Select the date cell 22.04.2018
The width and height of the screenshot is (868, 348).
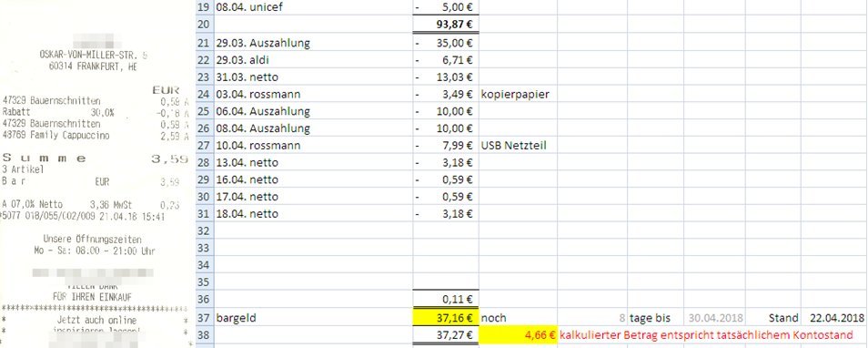(833, 318)
